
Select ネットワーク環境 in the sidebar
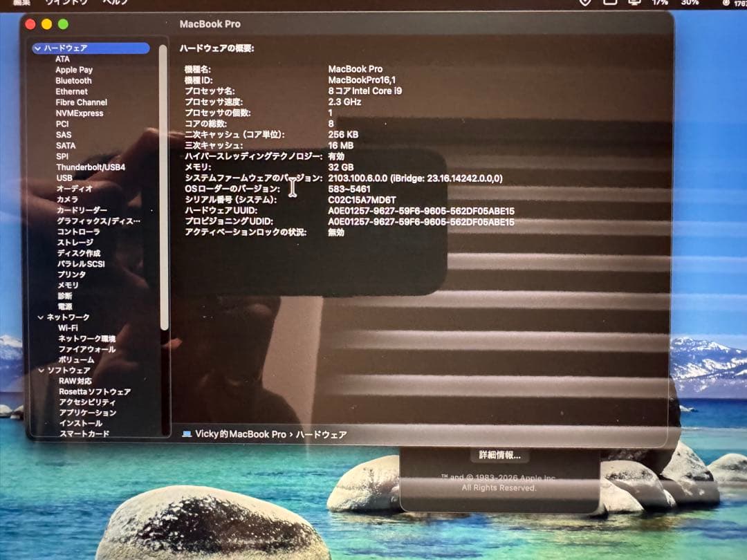point(86,339)
